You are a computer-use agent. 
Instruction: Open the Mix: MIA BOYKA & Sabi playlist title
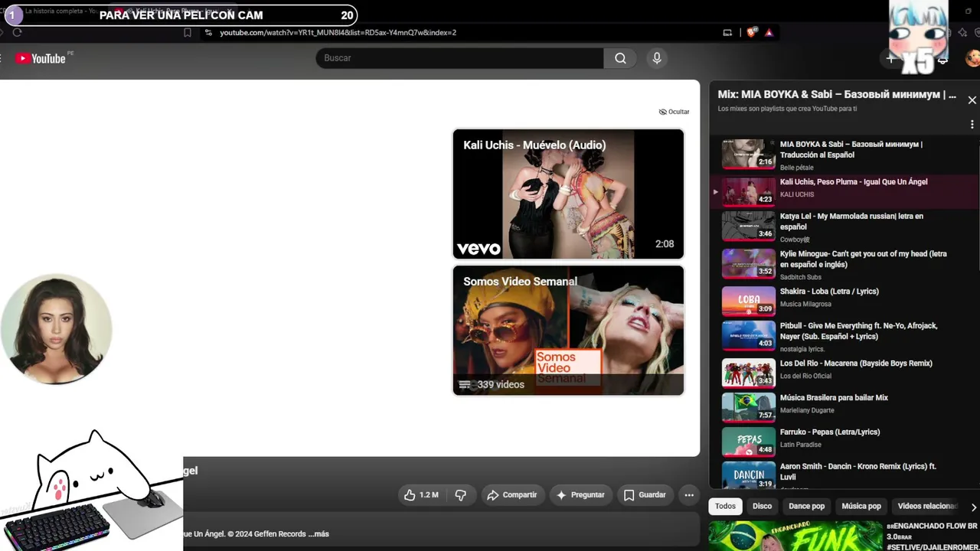(x=837, y=95)
